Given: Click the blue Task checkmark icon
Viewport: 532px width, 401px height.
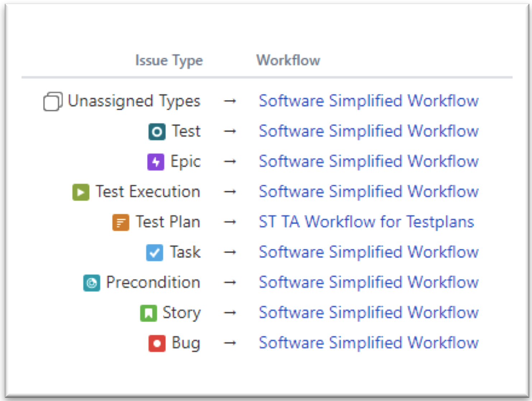Looking at the screenshot, I should click(155, 253).
